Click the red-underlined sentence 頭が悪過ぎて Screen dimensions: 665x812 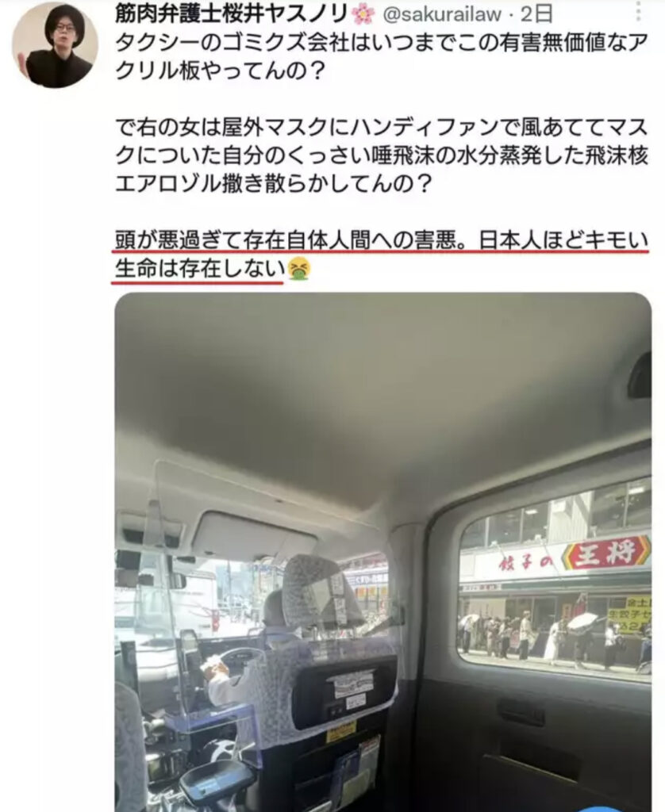382,239
